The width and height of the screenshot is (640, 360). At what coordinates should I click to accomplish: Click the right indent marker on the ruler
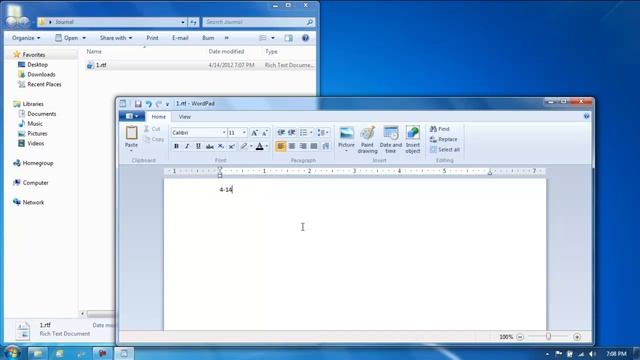489,172
